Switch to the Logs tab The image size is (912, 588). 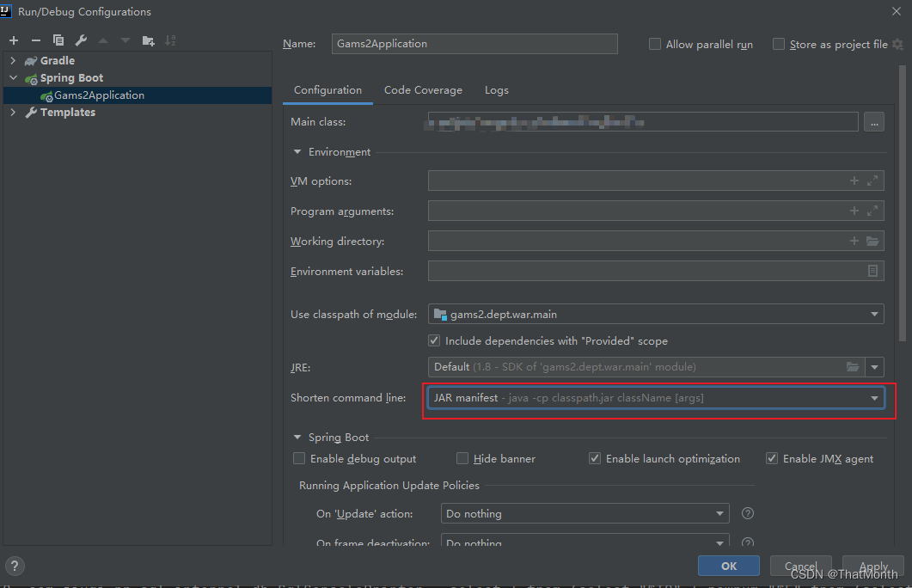point(497,90)
